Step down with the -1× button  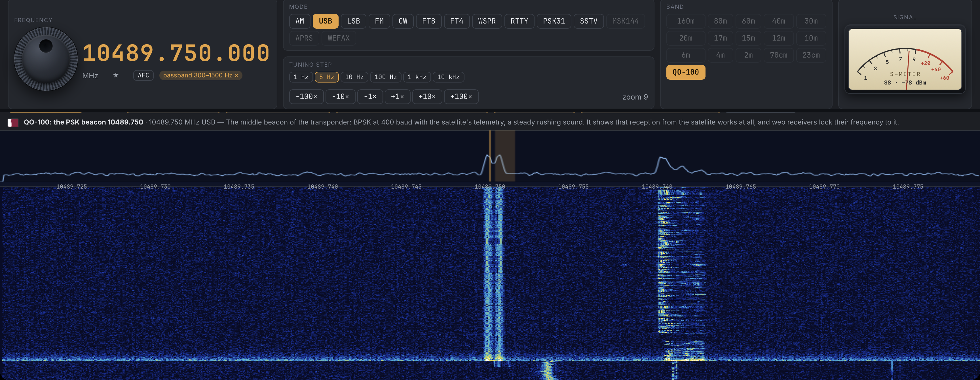tap(370, 97)
